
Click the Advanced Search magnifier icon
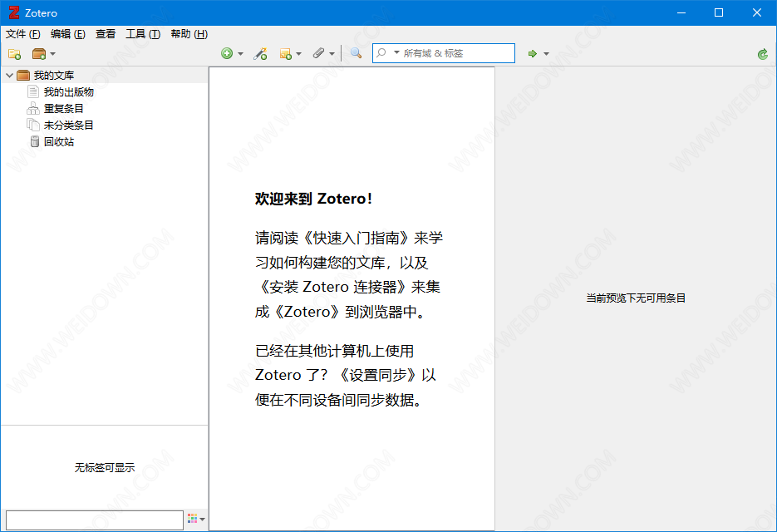pyautogui.click(x=356, y=53)
